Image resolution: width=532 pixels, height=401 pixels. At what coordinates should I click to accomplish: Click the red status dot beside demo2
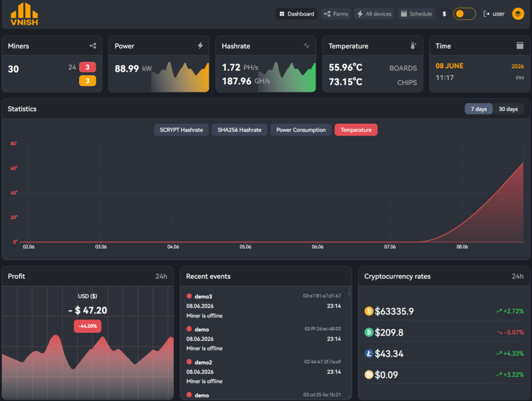(189, 362)
